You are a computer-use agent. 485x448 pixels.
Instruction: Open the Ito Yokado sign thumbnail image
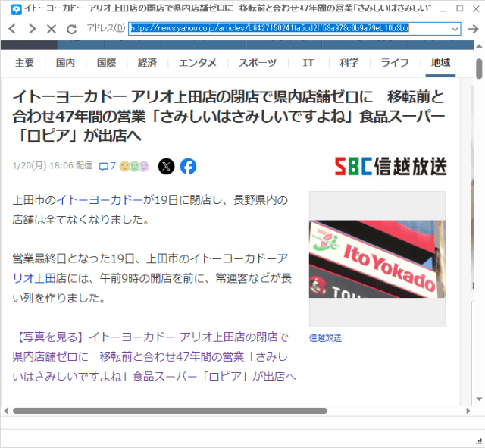pyautogui.click(x=377, y=259)
